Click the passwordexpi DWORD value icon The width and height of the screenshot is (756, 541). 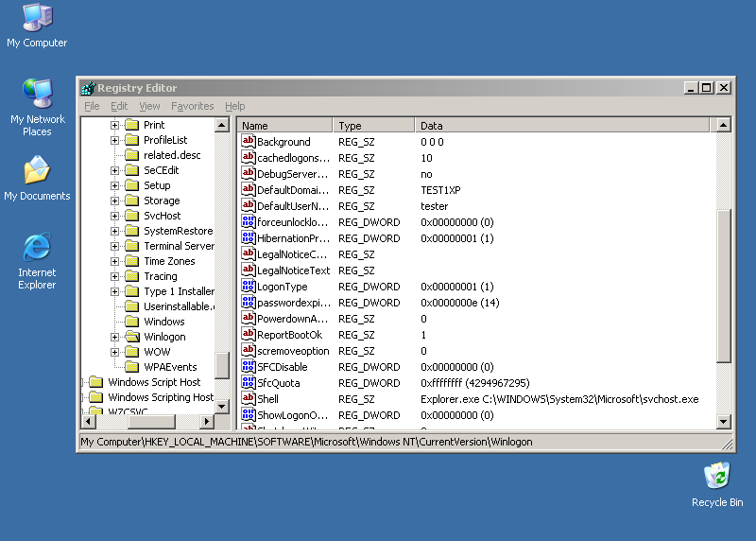249,302
